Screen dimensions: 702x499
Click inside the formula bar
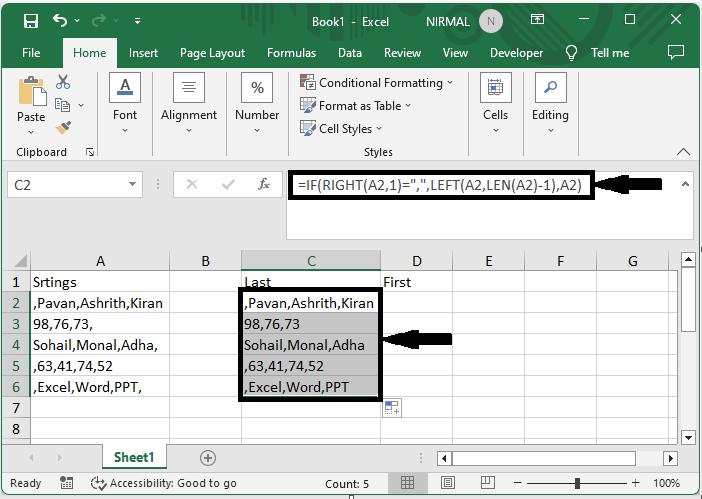440,185
